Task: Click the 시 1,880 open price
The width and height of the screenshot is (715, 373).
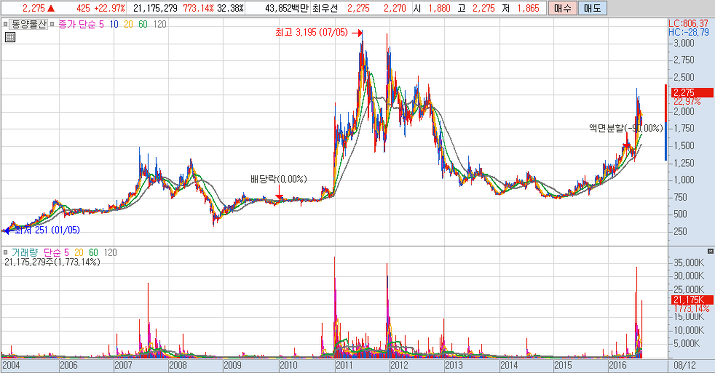Action: point(432,8)
